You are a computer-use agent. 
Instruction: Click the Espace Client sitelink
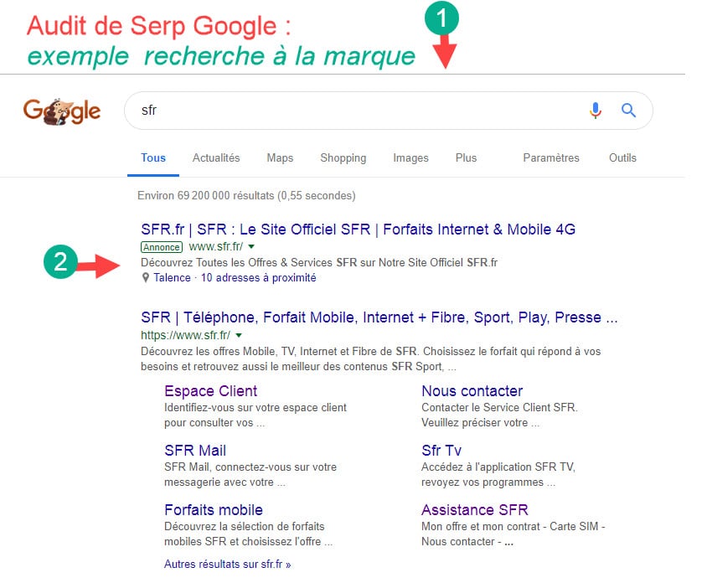coord(210,391)
